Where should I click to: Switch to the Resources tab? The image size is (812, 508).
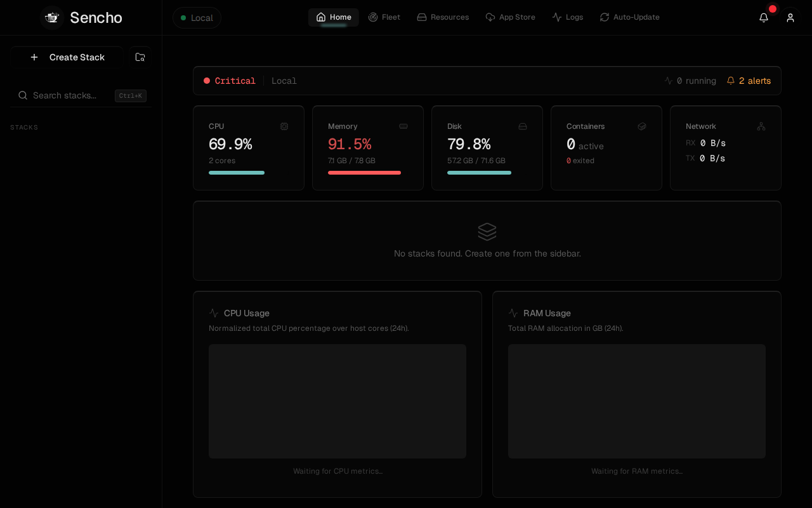[x=443, y=17]
